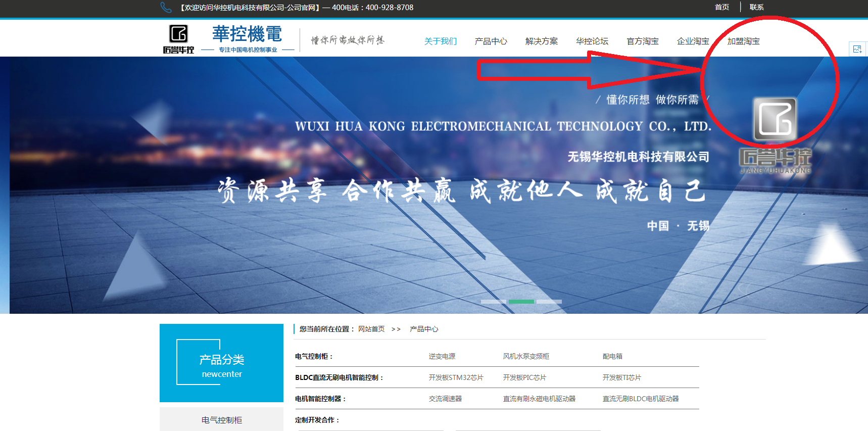868x431 pixels.
Task: Open the 首页 link in top bar
Action: tap(722, 7)
